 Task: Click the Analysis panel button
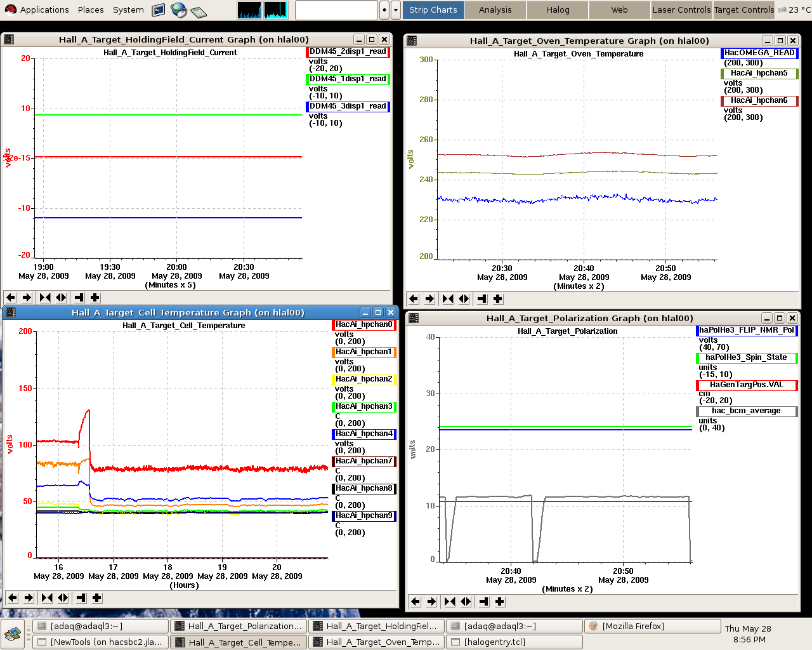pyautogui.click(x=495, y=10)
